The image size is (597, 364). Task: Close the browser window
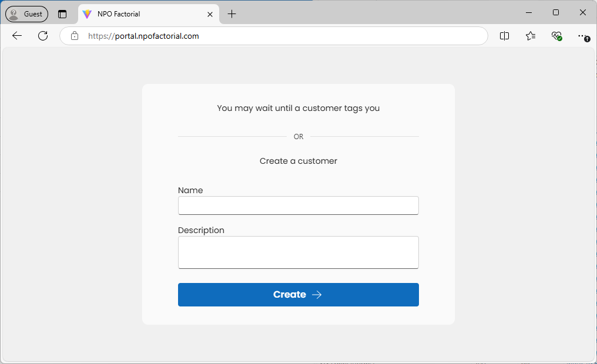[583, 12]
